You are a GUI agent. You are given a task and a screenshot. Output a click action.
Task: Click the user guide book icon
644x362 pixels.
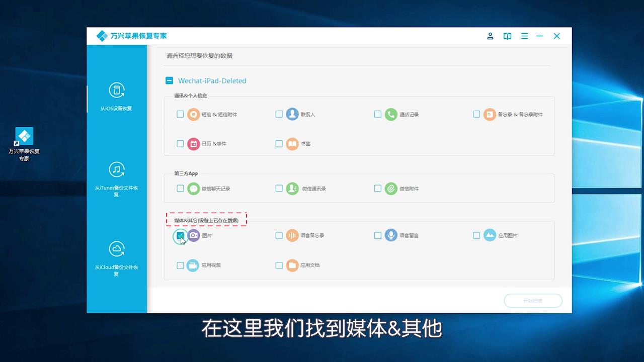click(507, 36)
